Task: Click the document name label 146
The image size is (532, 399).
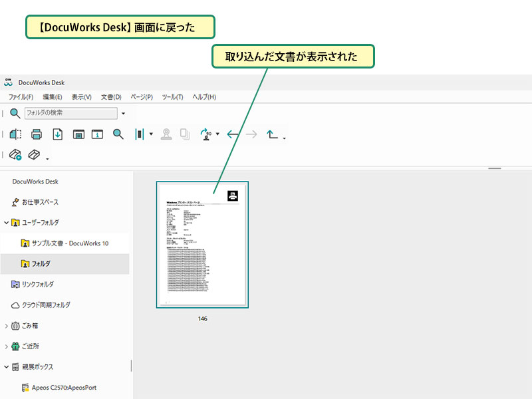Action: 203,319
